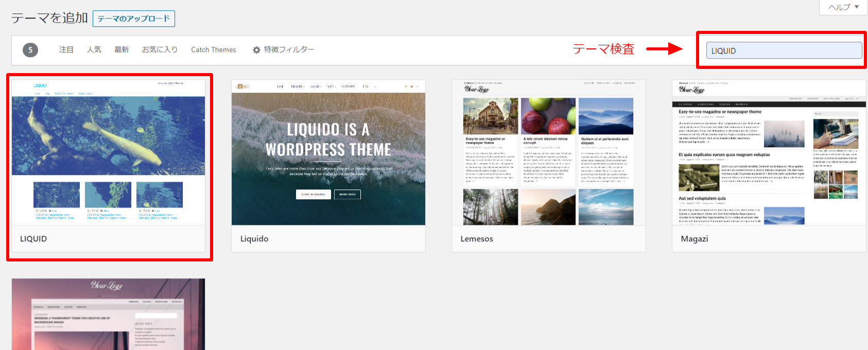
Task: Select the Lemesos theme screenshot
Action: click(548, 152)
